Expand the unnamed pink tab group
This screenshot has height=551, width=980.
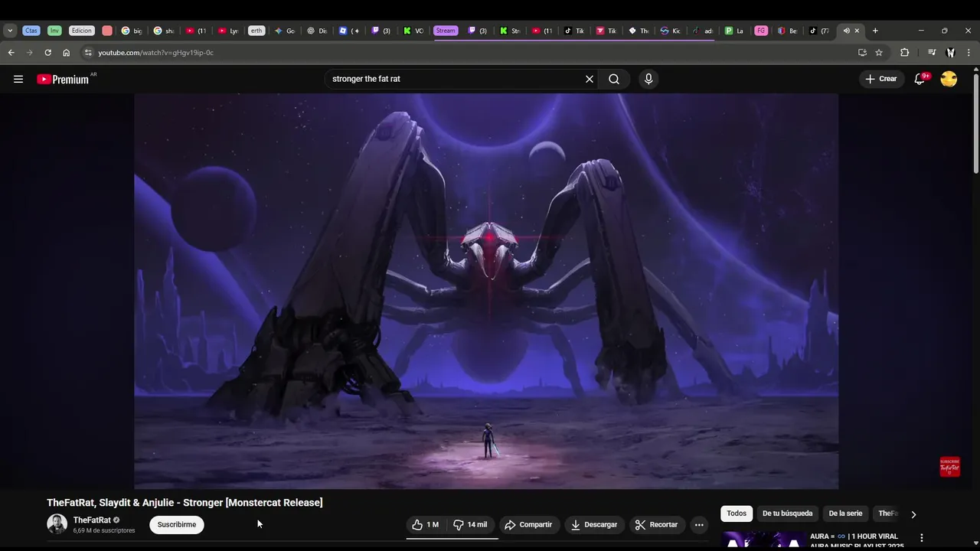107,31
